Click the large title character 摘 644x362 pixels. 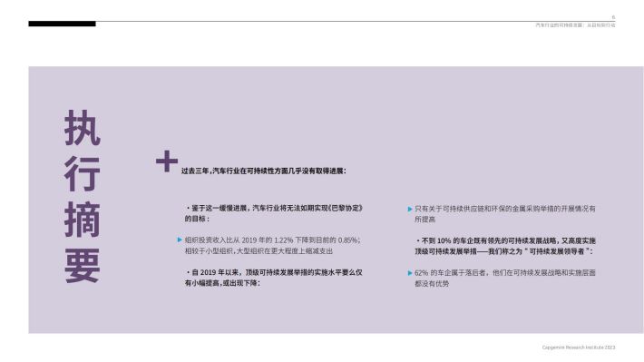83,220
